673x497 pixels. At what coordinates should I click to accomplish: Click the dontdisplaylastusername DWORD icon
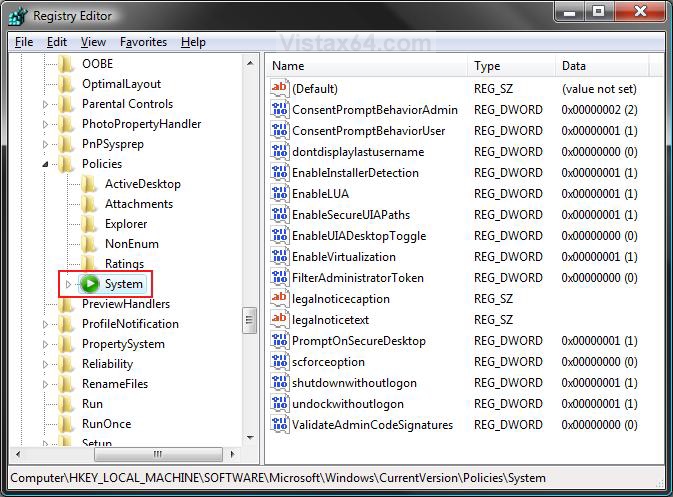pos(280,152)
